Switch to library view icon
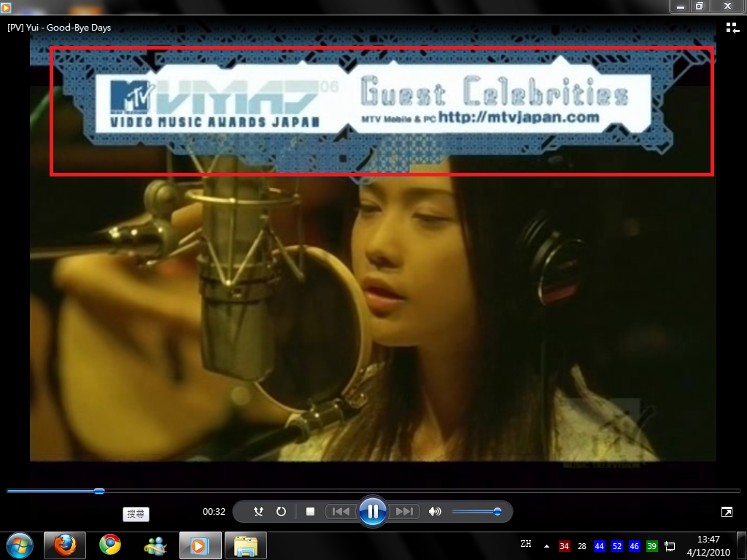The height and width of the screenshot is (560, 747). [732, 28]
